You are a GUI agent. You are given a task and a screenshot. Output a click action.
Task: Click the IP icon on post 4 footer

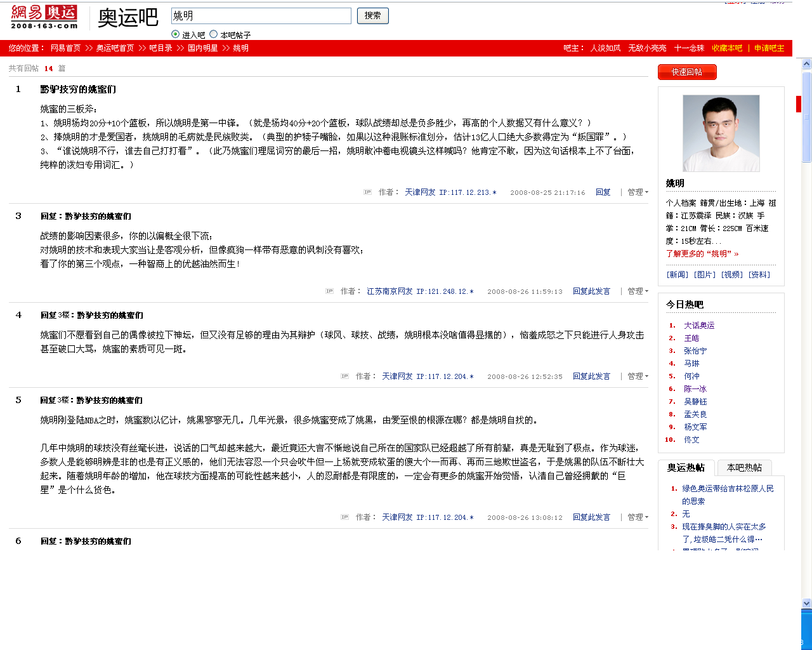[x=344, y=376]
